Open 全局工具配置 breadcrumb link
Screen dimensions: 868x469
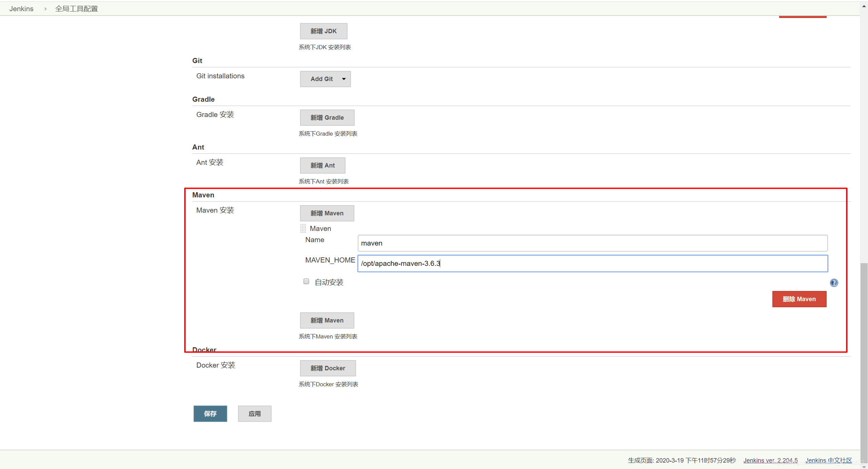tap(77, 9)
